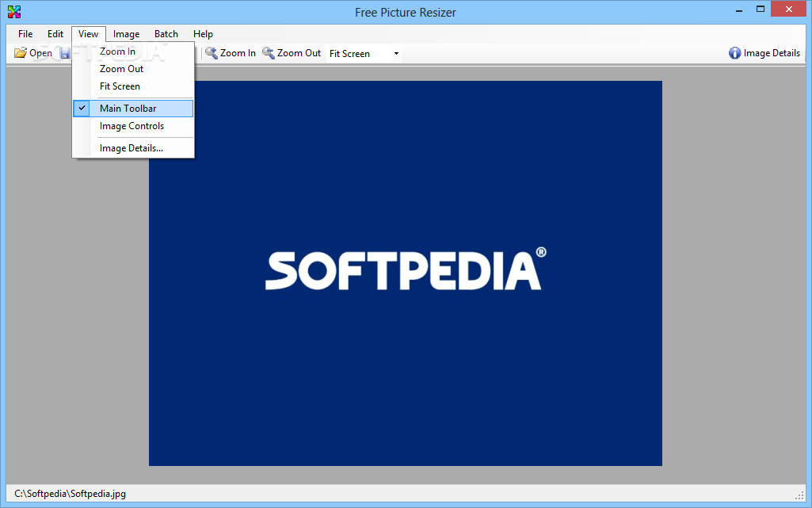Click the Zoom Out toolbar button text
The image size is (812, 508).
[299, 53]
